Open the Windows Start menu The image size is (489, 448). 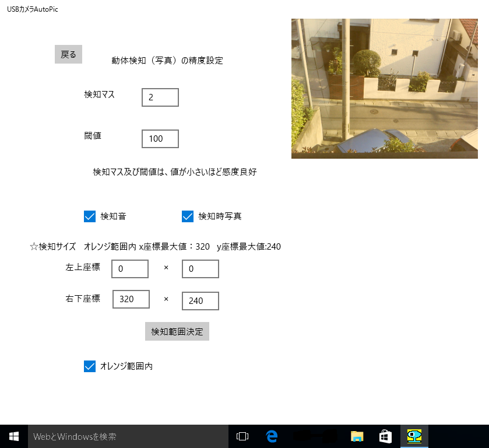[x=14, y=436]
